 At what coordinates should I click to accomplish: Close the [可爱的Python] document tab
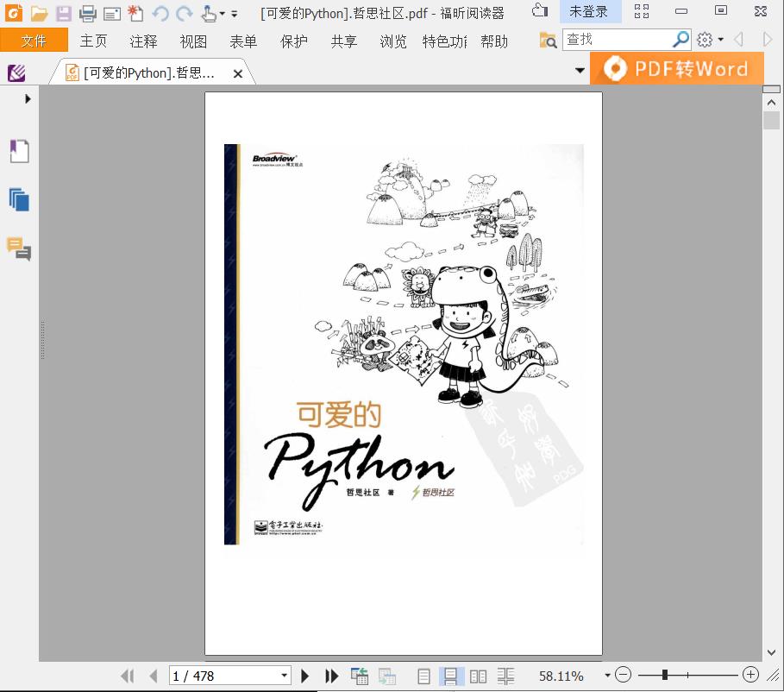pyautogui.click(x=238, y=74)
